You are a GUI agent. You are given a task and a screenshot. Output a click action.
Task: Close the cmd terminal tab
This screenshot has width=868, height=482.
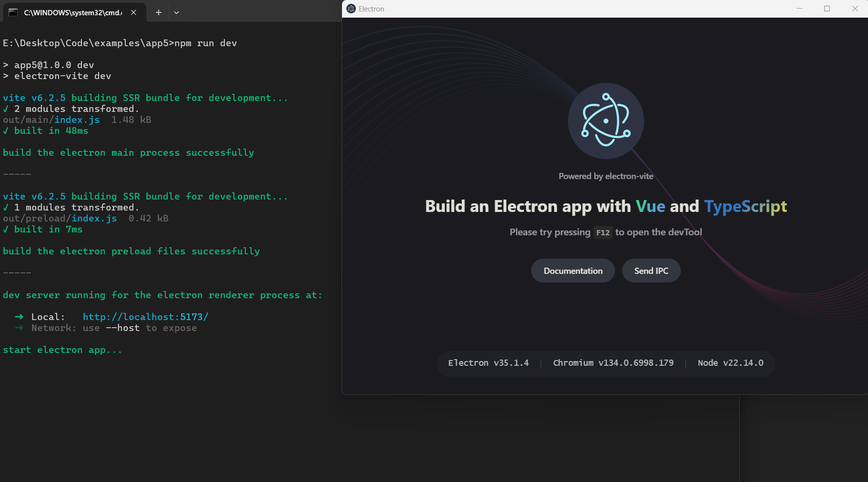click(x=134, y=12)
